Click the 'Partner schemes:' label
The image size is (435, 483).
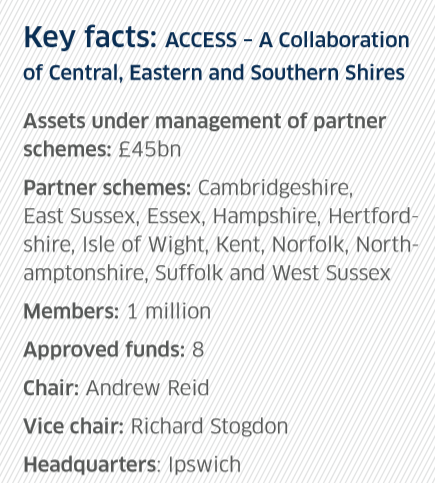coord(107,188)
